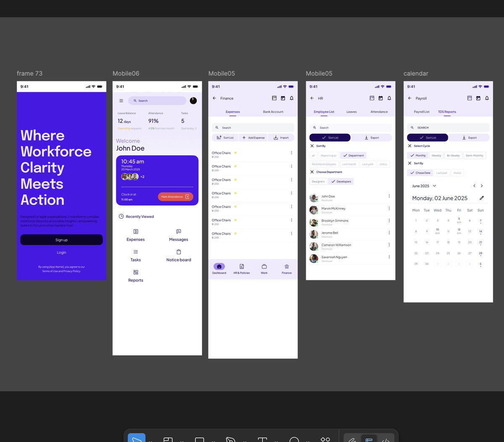Switch to the Leaves tab

pyautogui.click(x=352, y=112)
